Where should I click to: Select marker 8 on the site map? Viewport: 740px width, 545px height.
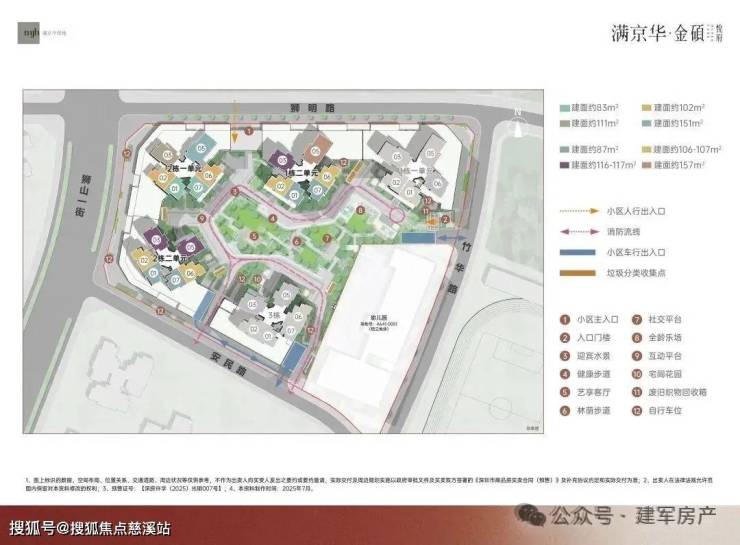click(x=361, y=210)
